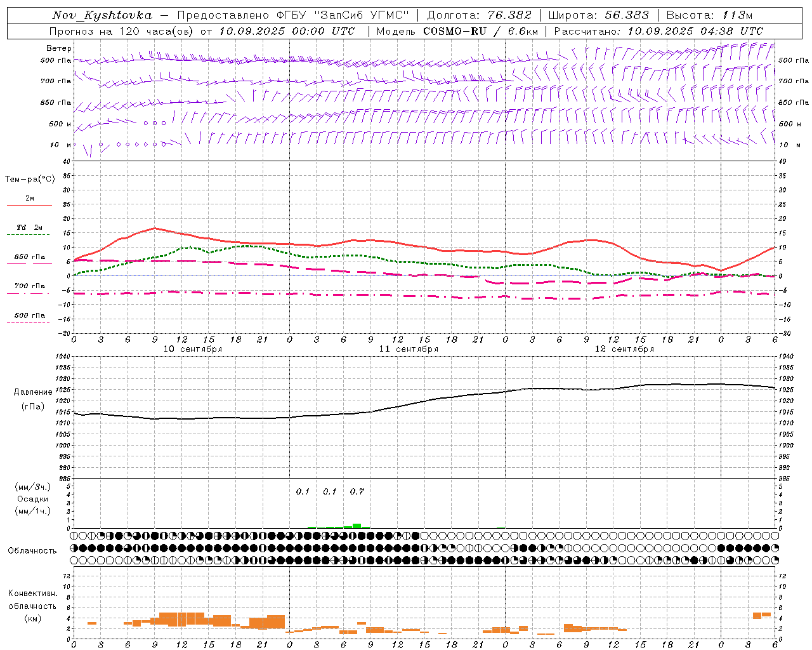Click the forecast start 10.09.2025 00:00 UTC
Screen dimensions: 812x650
[x=287, y=31]
